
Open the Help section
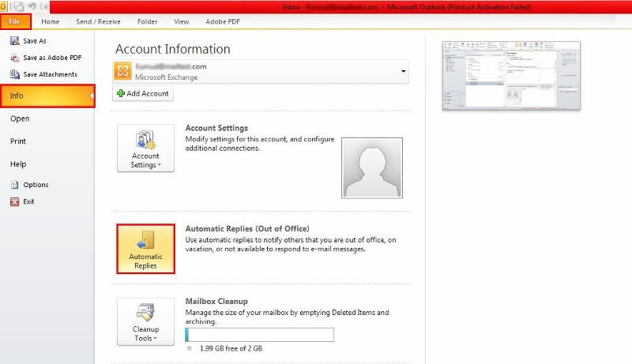point(18,164)
